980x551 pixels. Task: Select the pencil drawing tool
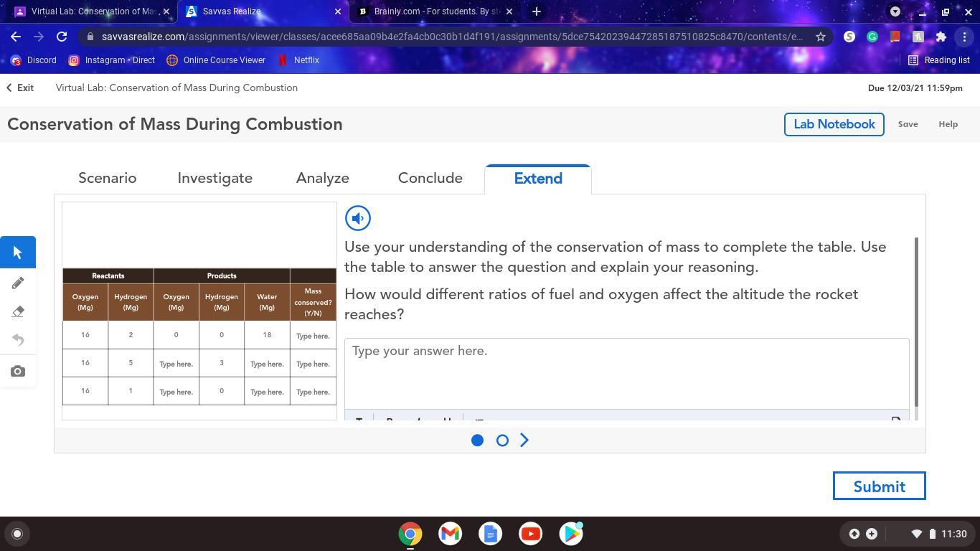18,283
